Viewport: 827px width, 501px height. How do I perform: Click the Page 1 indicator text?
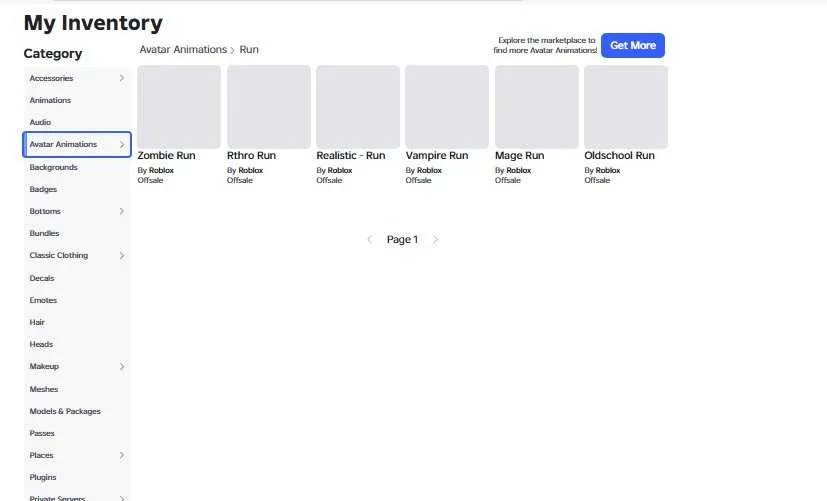(402, 239)
